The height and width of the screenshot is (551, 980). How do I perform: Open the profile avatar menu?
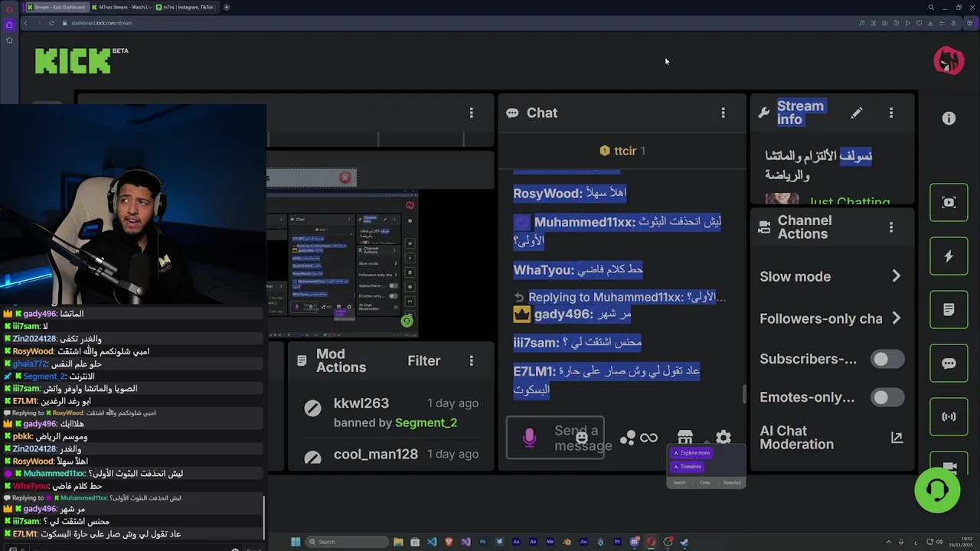(x=949, y=60)
